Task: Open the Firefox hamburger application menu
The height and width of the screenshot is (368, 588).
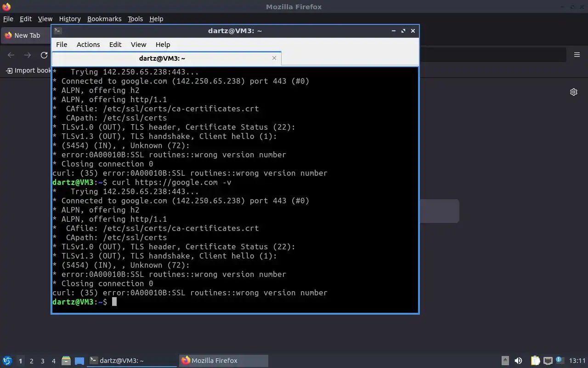Action: click(577, 55)
